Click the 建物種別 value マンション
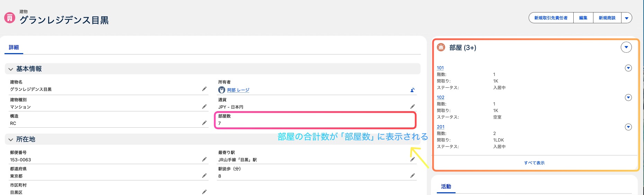The image size is (644, 195). click(20, 107)
